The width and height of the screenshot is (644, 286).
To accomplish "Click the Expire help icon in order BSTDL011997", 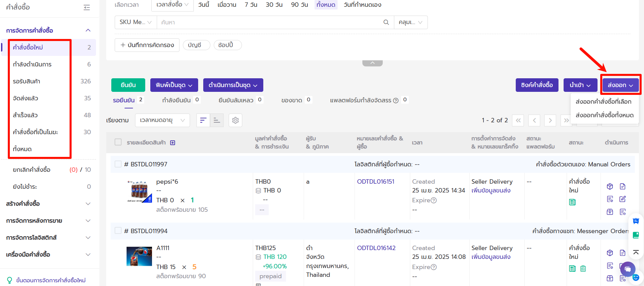I will (434, 200).
